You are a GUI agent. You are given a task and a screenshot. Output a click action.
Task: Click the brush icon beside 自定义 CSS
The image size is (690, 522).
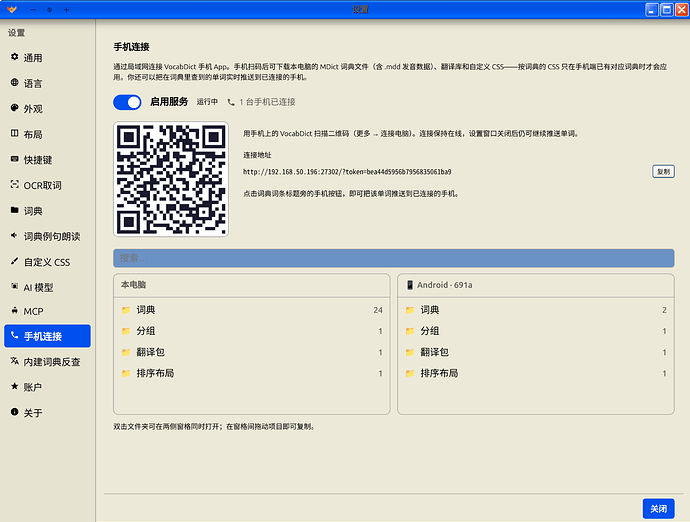pos(15,261)
